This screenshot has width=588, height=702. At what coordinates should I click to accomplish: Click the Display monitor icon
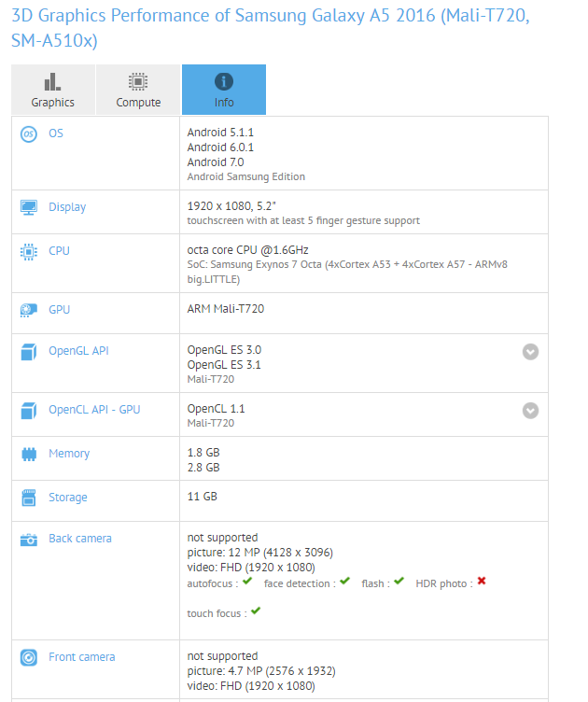(x=29, y=207)
